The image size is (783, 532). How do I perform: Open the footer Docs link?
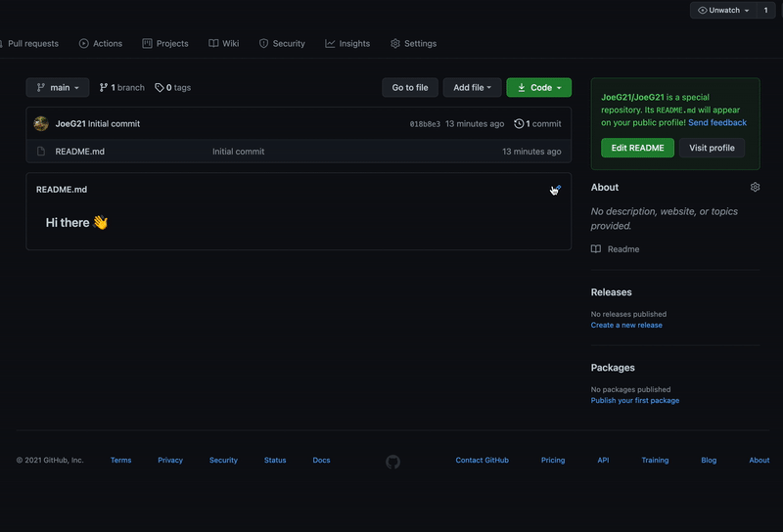[x=321, y=461]
